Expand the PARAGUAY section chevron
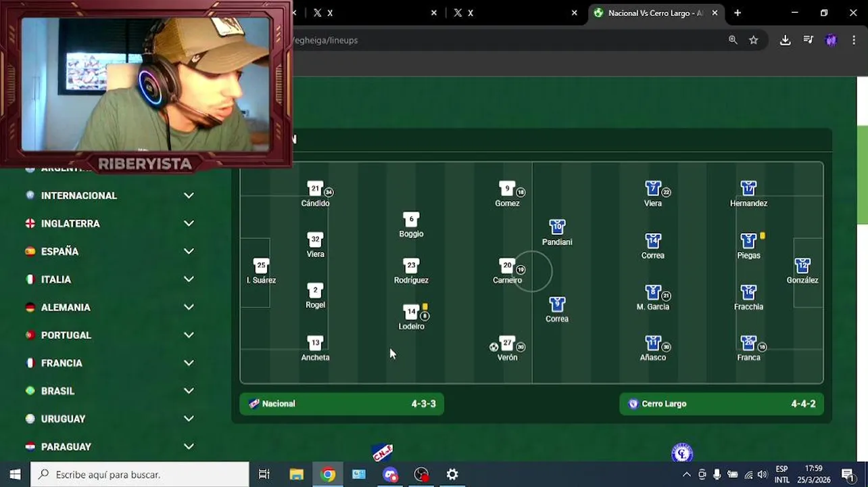This screenshot has width=868, height=487. 189,446
